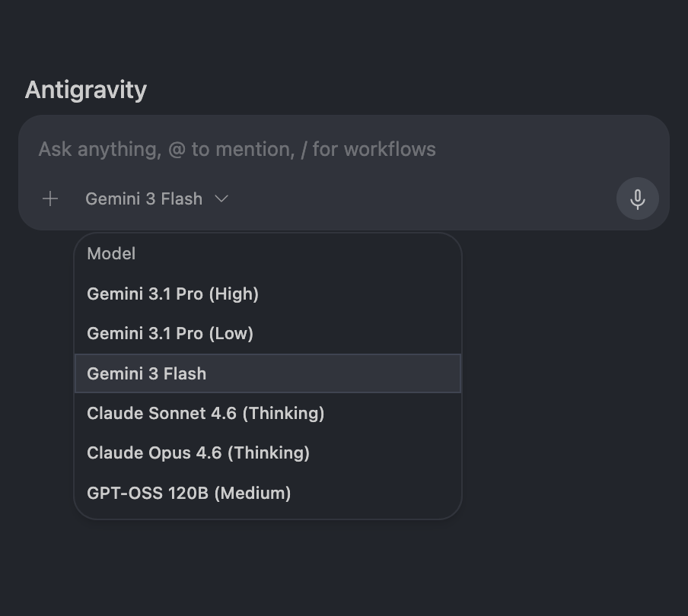Activate the microphone voice input button
The height and width of the screenshot is (616, 688).
click(637, 198)
